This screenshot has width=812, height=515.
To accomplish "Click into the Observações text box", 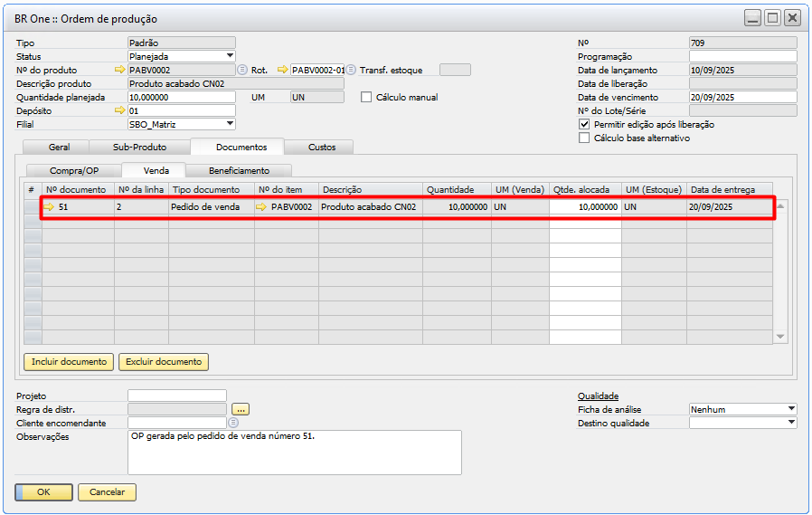I will tap(294, 451).
